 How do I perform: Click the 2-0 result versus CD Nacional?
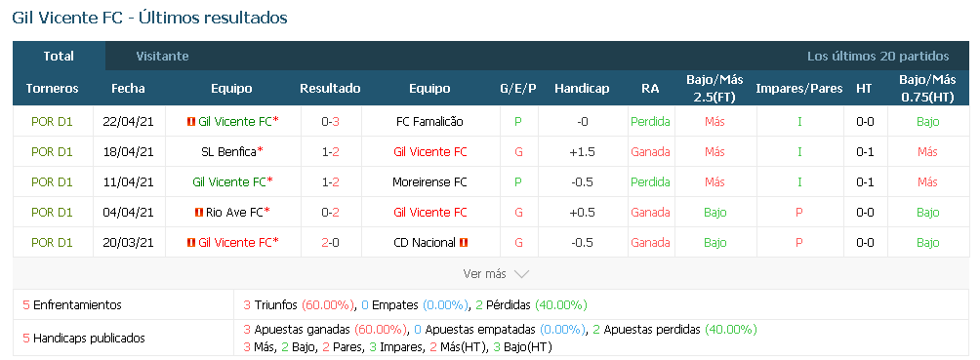(331, 243)
